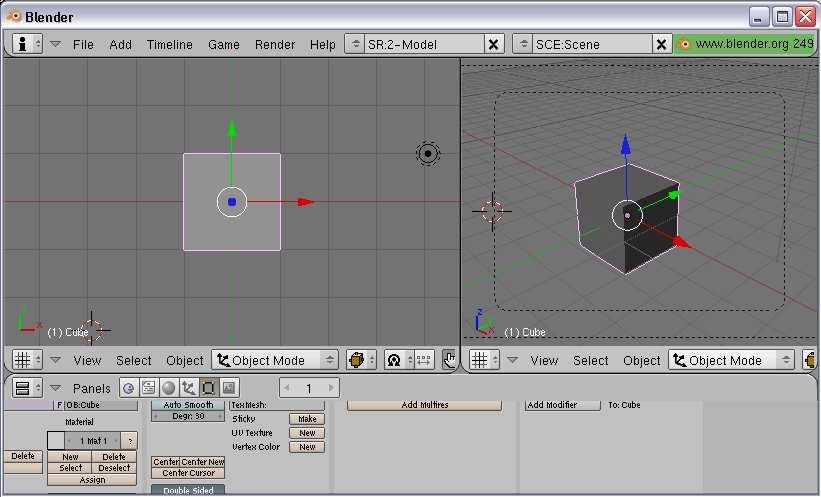Image resolution: width=821 pixels, height=497 pixels.
Task: Open the Render menu
Action: tap(275, 45)
